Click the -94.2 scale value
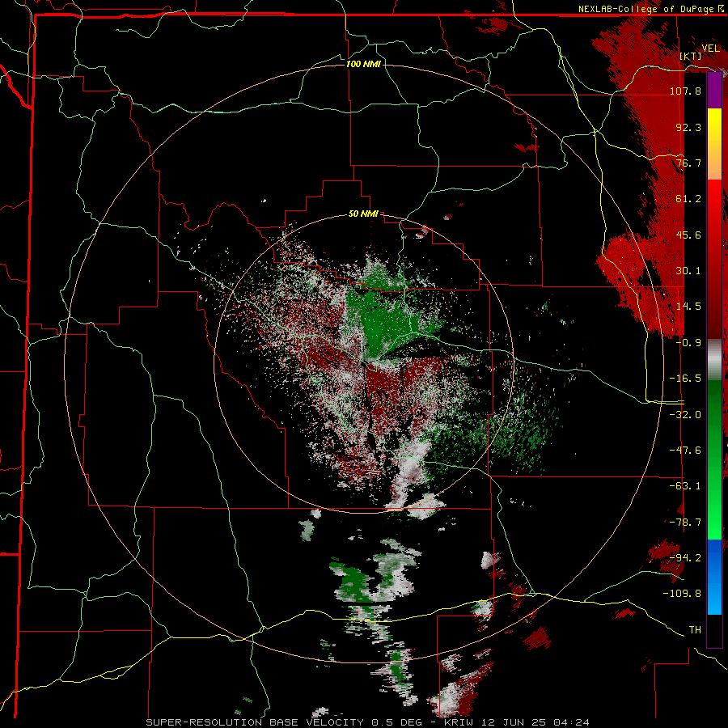The width and height of the screenshot is (728, 728). click(x=685, y=558)
